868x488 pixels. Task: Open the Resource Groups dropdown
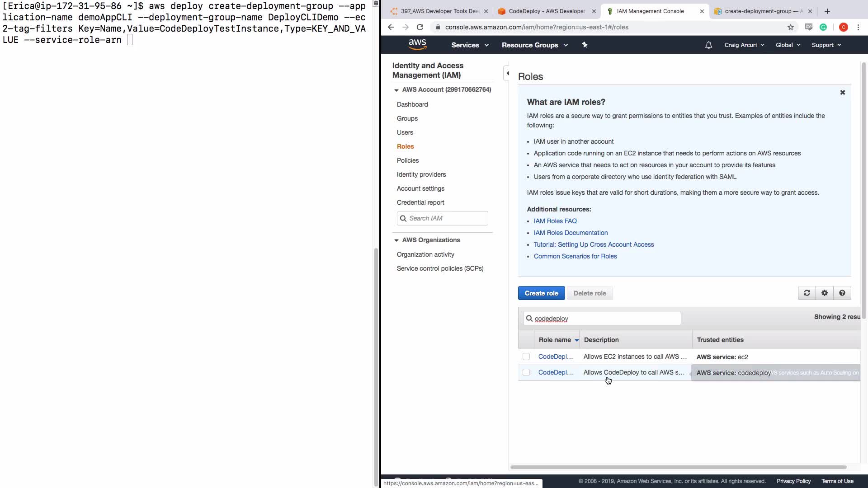(x=534, y=45)
